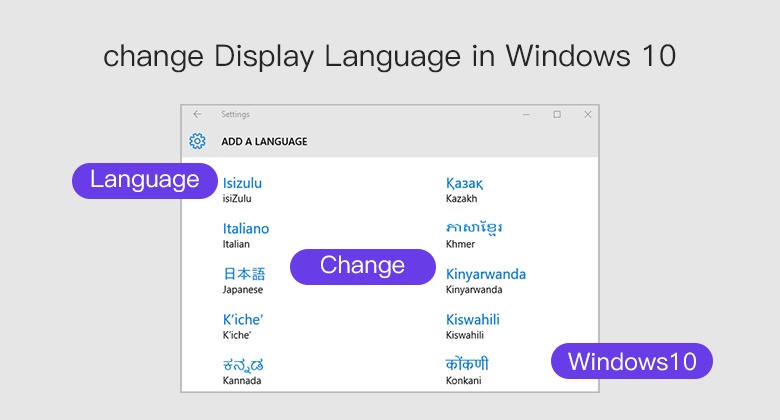The width and height of the screenshot is (780, 420).
Task: Click the Kazakh English subtitle
Action: [x=461, y=199]
